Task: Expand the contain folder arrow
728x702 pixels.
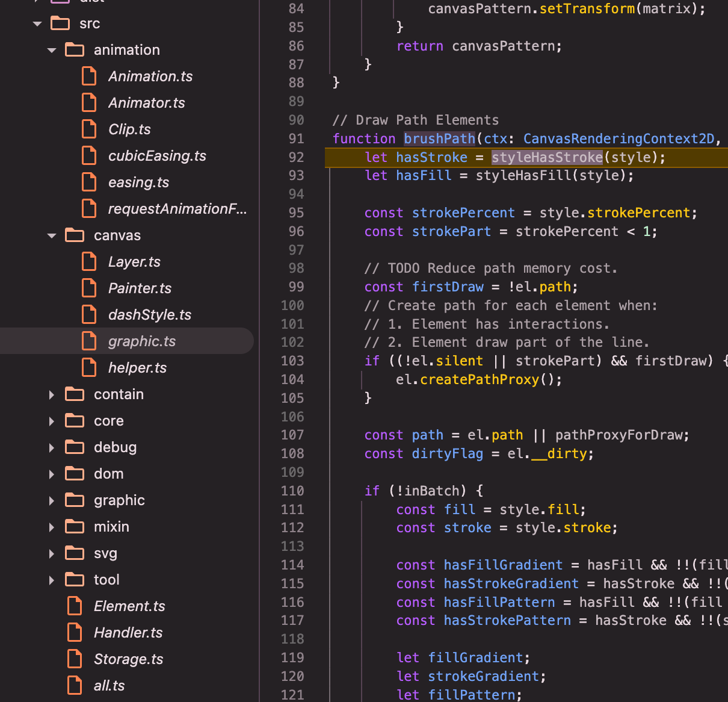Action: coord(52,395)
